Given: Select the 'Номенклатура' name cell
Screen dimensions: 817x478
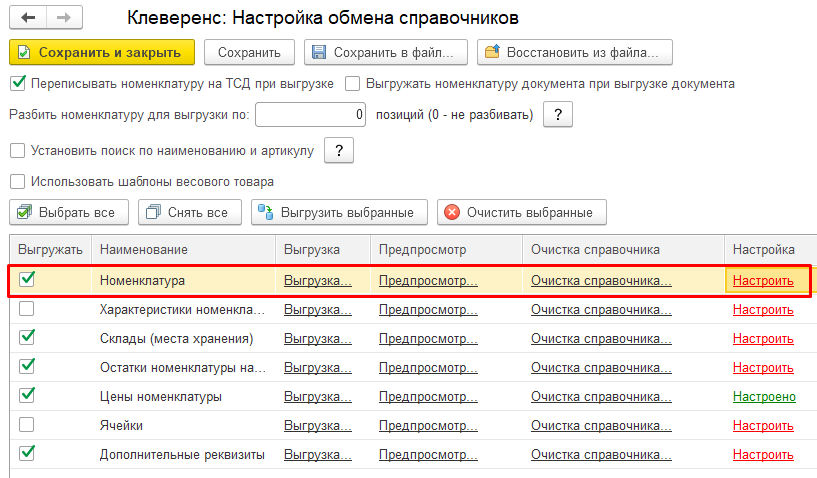Looking at the screenshot, I should point(183,280).
